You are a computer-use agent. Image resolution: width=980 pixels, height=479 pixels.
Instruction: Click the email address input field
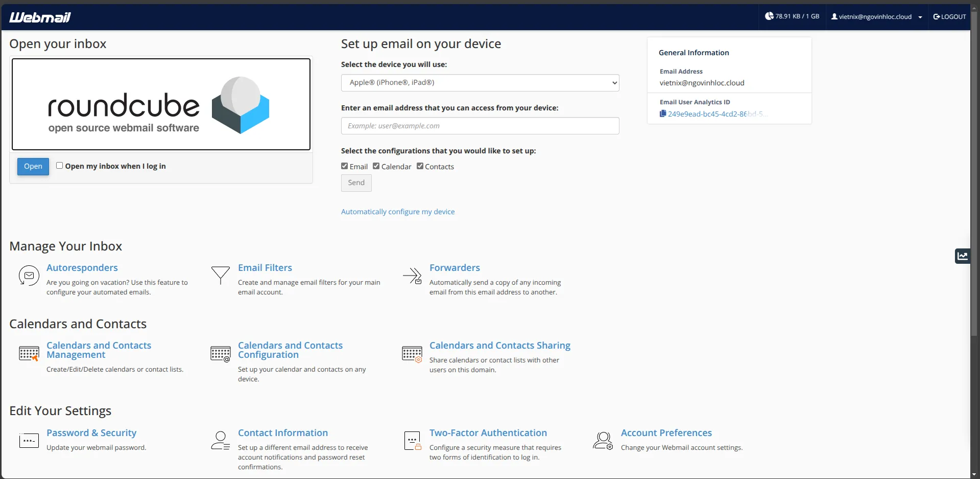point(480,126)
